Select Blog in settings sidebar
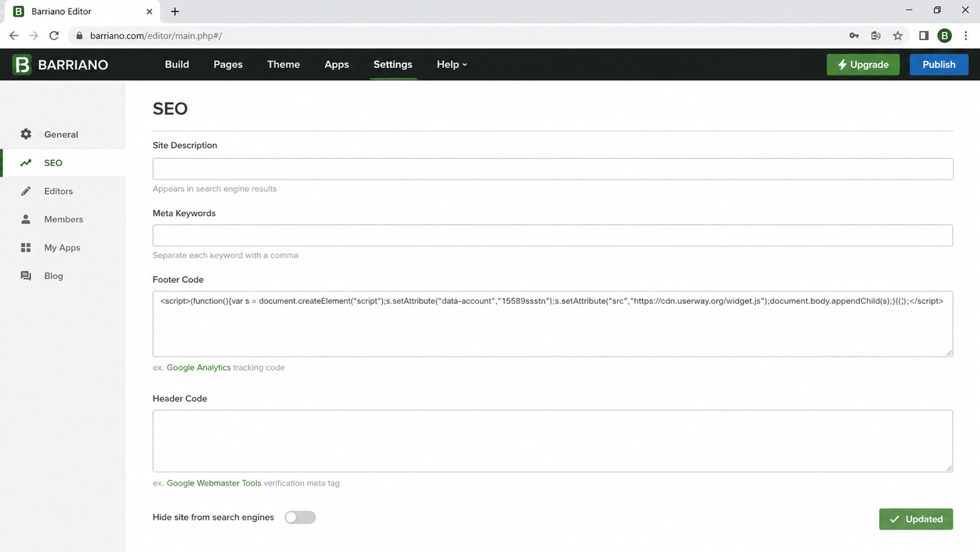 coord(63,276)
